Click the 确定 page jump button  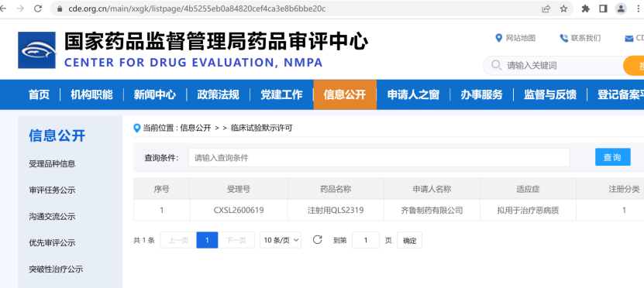(409, 240)
